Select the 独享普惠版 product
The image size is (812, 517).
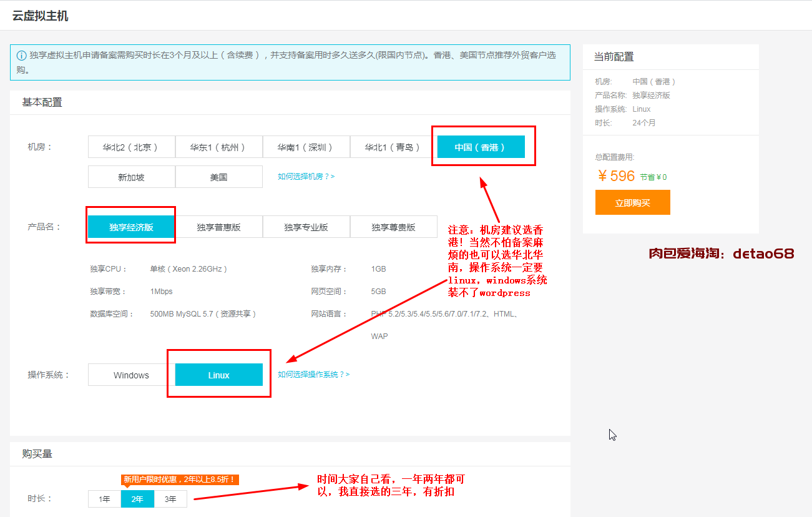(x=218, y=227)
